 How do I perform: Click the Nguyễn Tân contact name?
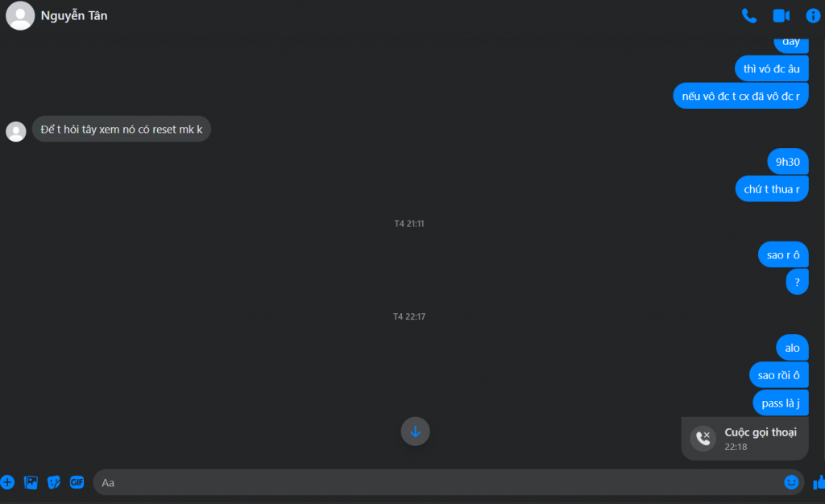74,16
